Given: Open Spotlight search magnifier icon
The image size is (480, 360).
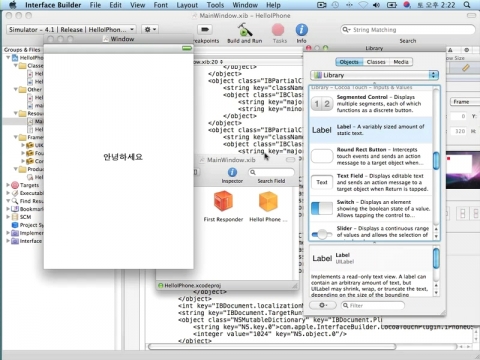Looking at the screenshot, I should point(467,5).
